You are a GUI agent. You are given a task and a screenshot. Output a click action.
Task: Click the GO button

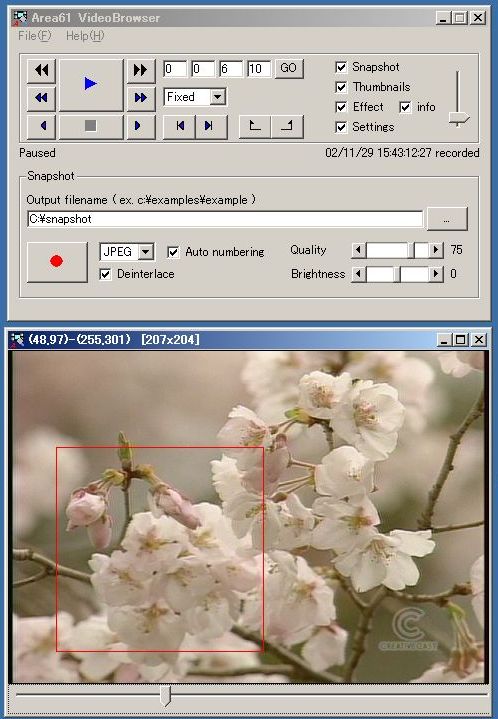(288, 68)
